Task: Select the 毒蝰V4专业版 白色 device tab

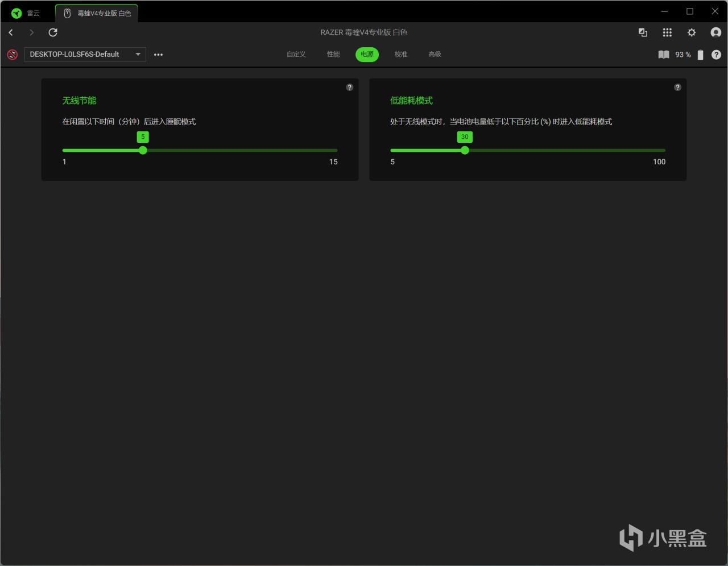Action: (97, 13)
